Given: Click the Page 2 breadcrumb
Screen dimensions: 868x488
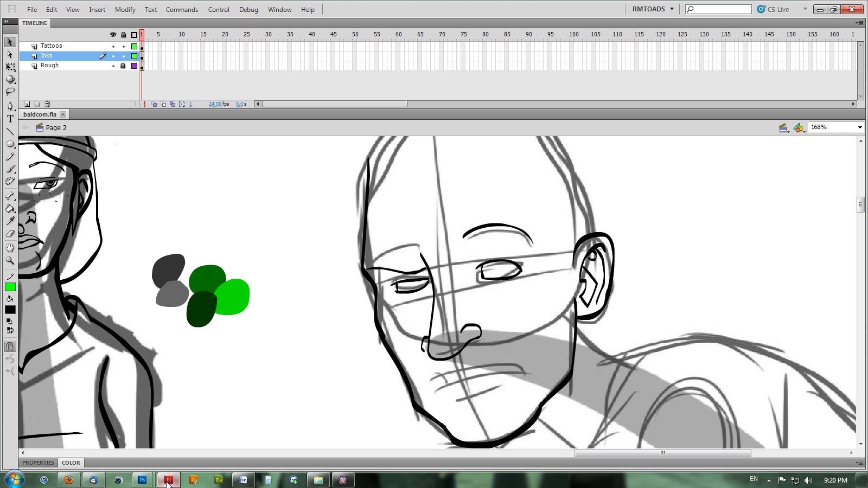Looking at the screenshot, I should [56, 128].
